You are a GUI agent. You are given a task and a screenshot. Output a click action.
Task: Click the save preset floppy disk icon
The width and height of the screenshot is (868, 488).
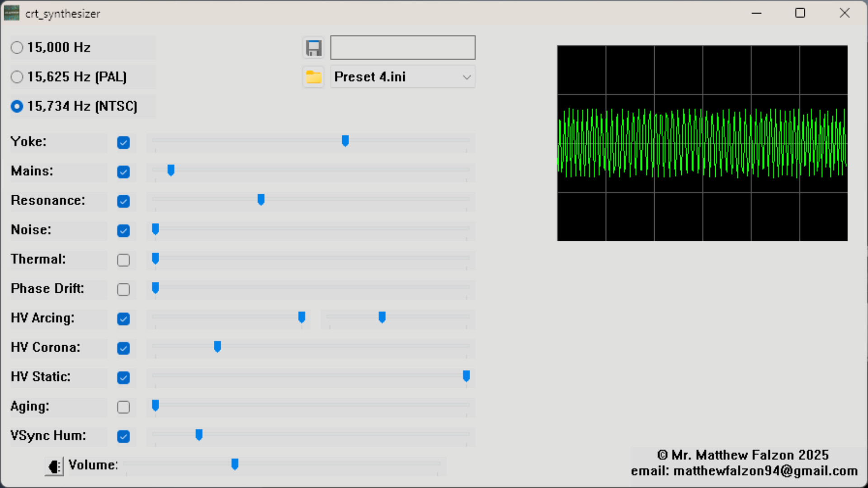click(x=313, y=47)
